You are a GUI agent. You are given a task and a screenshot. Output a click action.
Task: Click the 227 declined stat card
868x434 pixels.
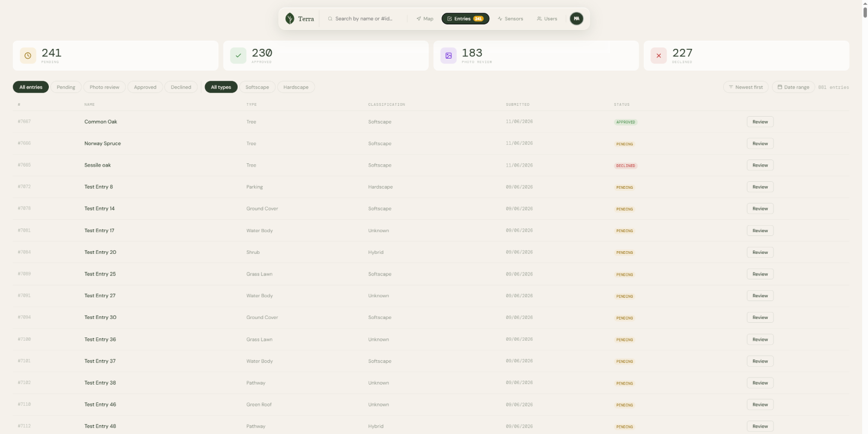(x=746, y=55)
